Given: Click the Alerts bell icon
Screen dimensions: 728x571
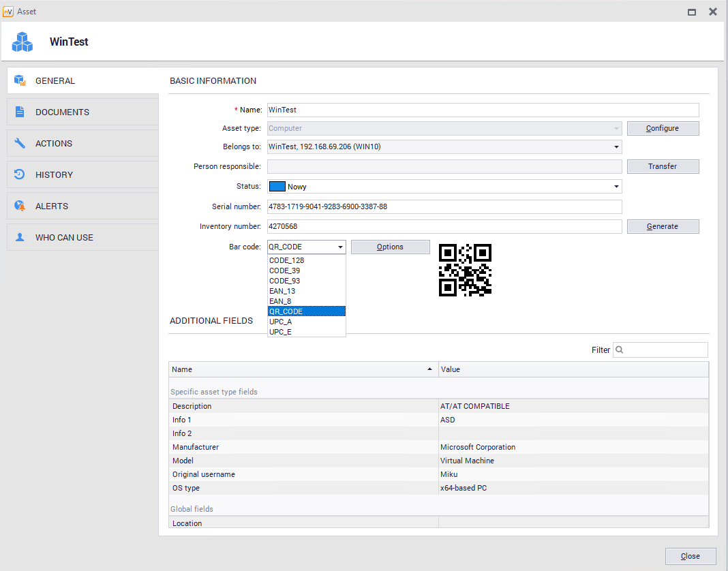Looking at the screenshot, I should click(20, 206).
